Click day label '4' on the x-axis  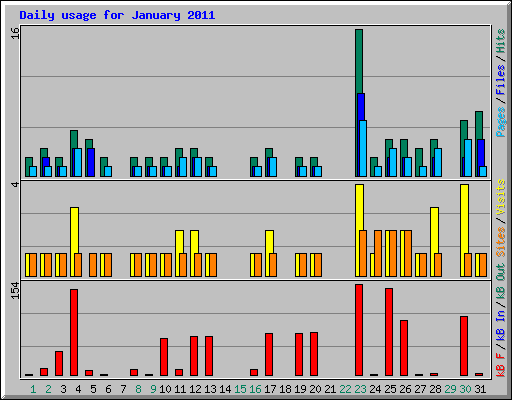point(78,389)
